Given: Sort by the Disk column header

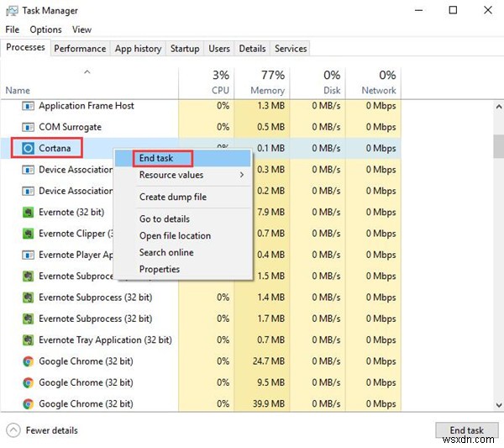Looking at the screenshot, I should tap(318, 82).
